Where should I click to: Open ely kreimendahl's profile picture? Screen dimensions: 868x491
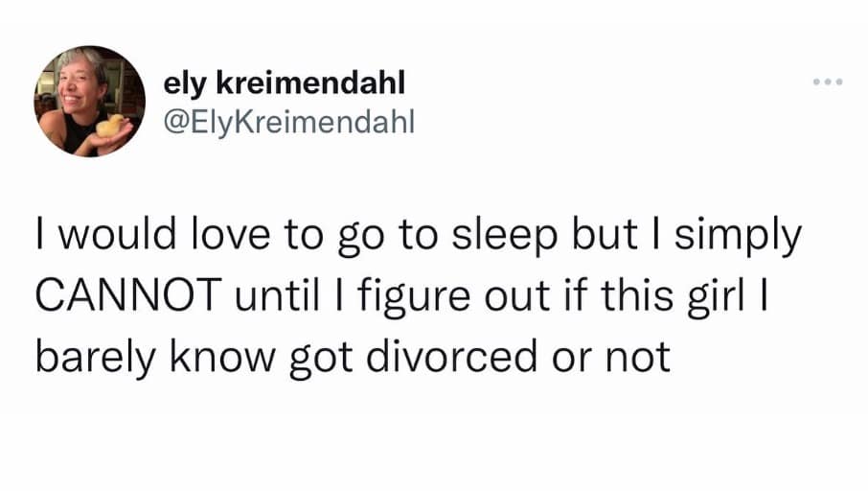pyautogui.click(x=89, y=101)
